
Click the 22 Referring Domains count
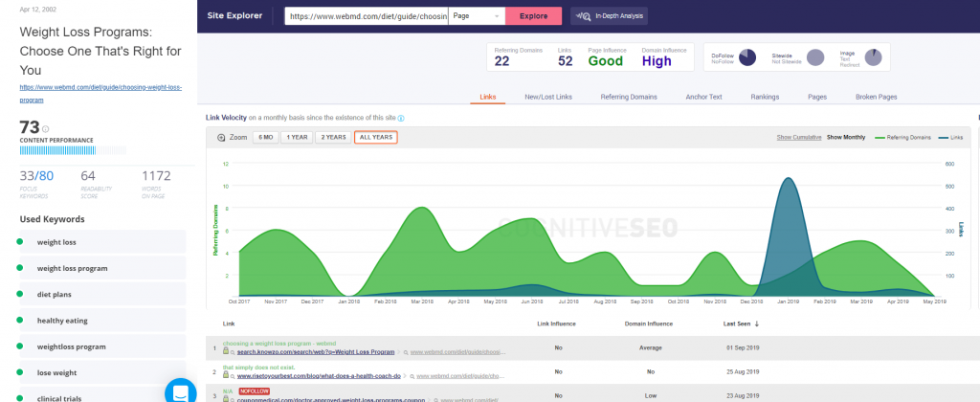[x=501, y=60]
